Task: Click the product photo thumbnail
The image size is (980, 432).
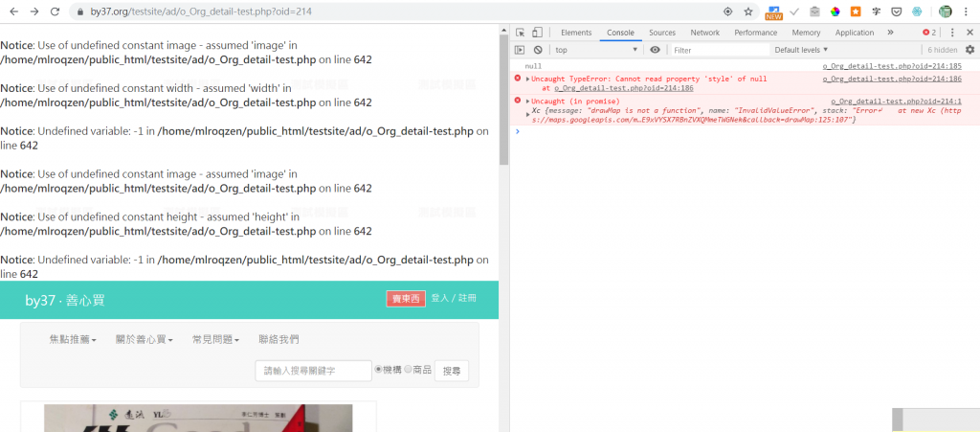Action: (198, 419)
